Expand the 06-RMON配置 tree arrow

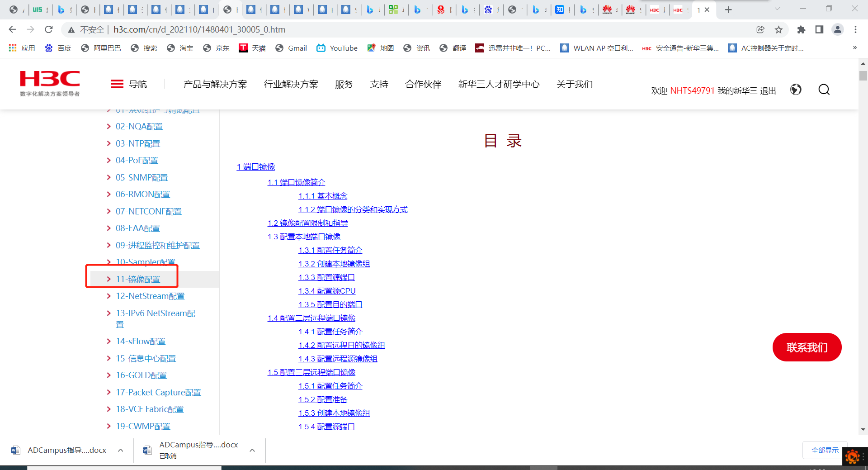click(x=108, y=194)
